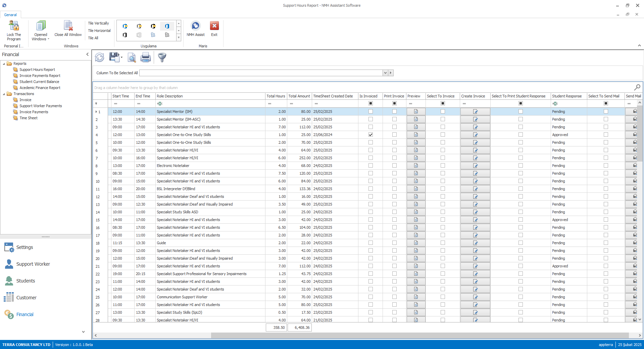This screenshot has height=349, width=644.
Task: Click the Close All Window icon
Action: 68,26
